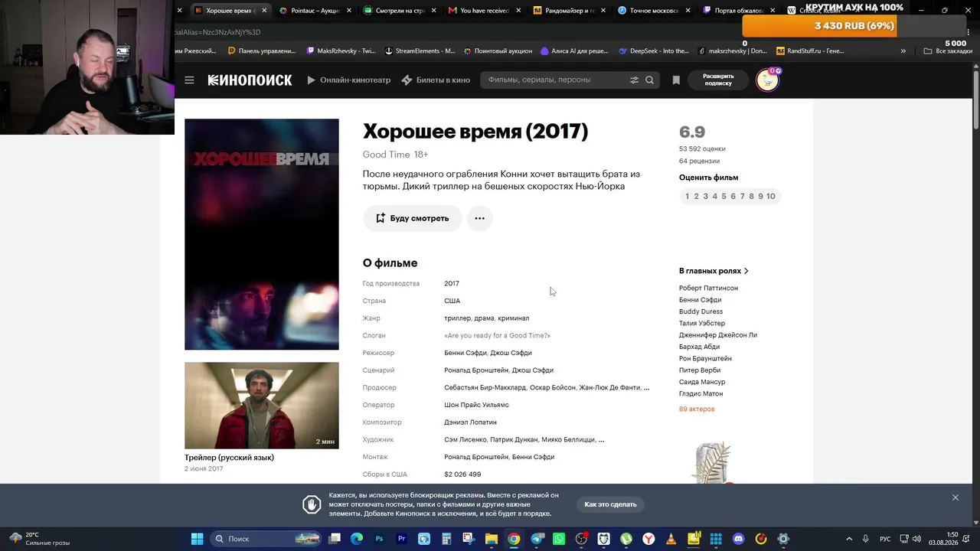Screen dimensions: 980x551
Task: Add film with Буду смотреть button
Action: click(412, 218)
